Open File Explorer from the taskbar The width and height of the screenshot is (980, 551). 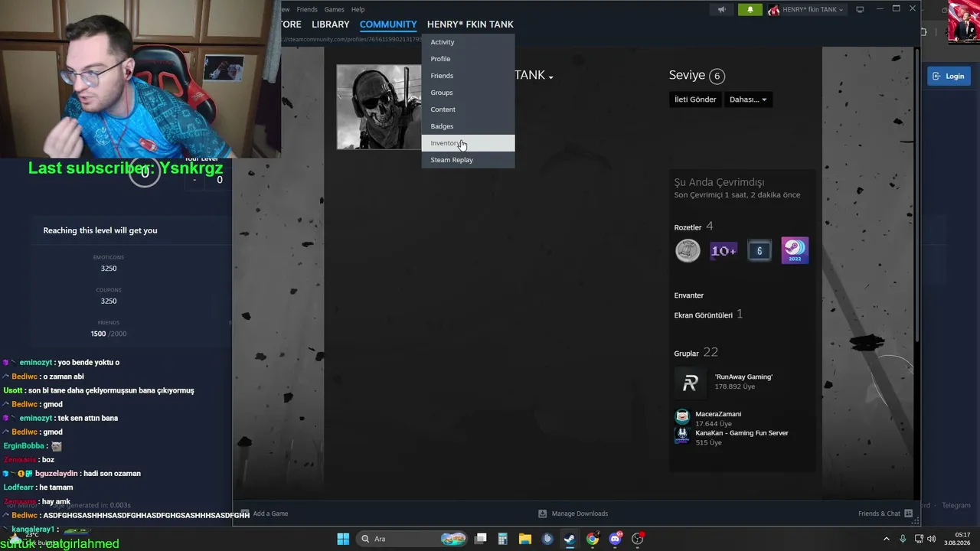[525, 539]
